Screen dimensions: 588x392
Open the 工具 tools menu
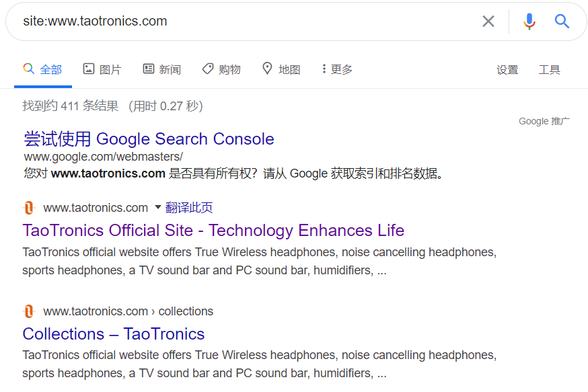550,70
